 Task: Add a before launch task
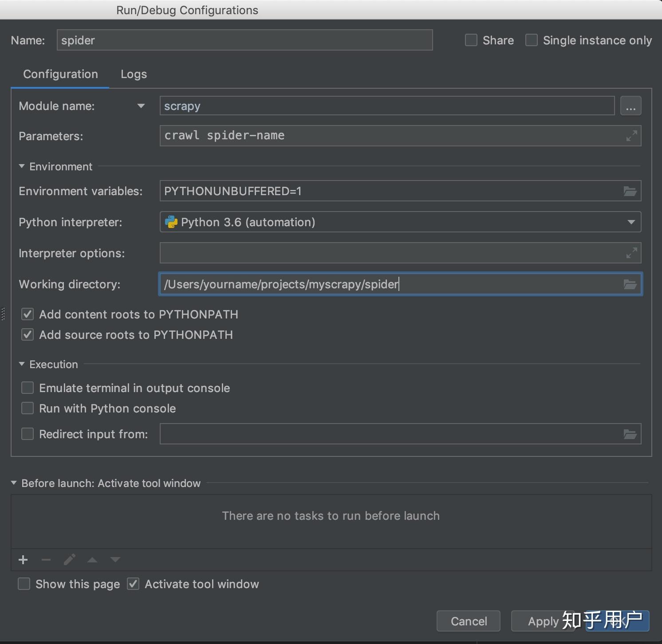[x=23, y=560]
